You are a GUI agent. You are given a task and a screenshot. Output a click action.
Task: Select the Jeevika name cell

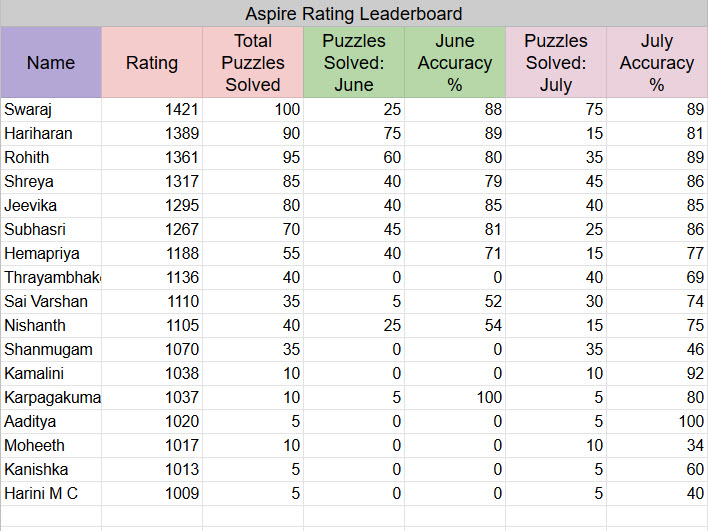(x=51, y=205)
